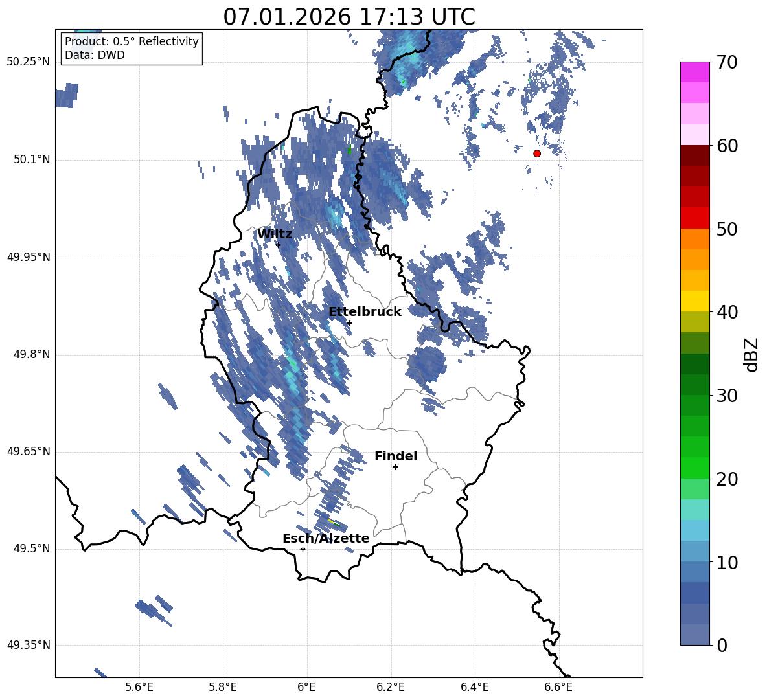Click the bright red colorbar segment at 50 dBZ
This screenshot has width=767, height=700.
coord(694,218)
